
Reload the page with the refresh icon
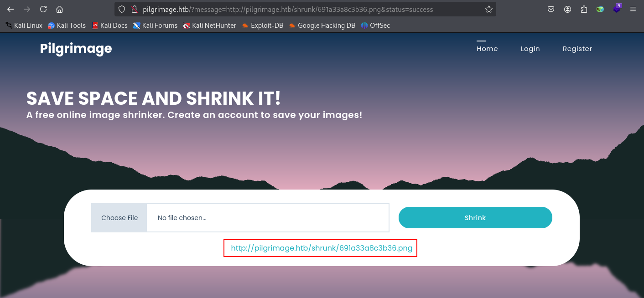(43, 9)
